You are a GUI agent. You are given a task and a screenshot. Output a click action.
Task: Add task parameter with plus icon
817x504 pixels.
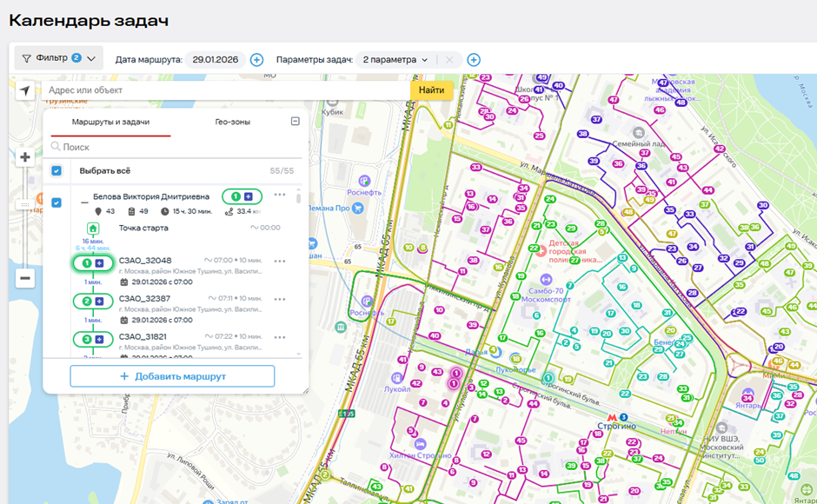[474, 59]
